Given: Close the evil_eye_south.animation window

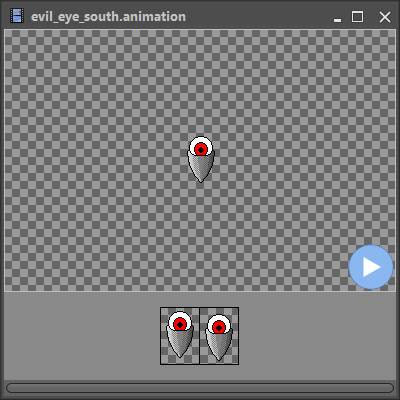Looking at the screenshot, I should (x=385, y=17).
